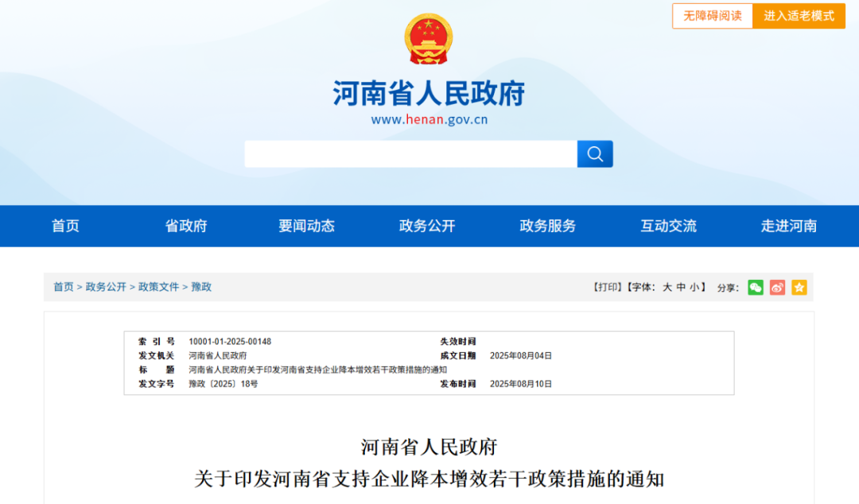Click the yellow star favorite share icon

point(799,288)
